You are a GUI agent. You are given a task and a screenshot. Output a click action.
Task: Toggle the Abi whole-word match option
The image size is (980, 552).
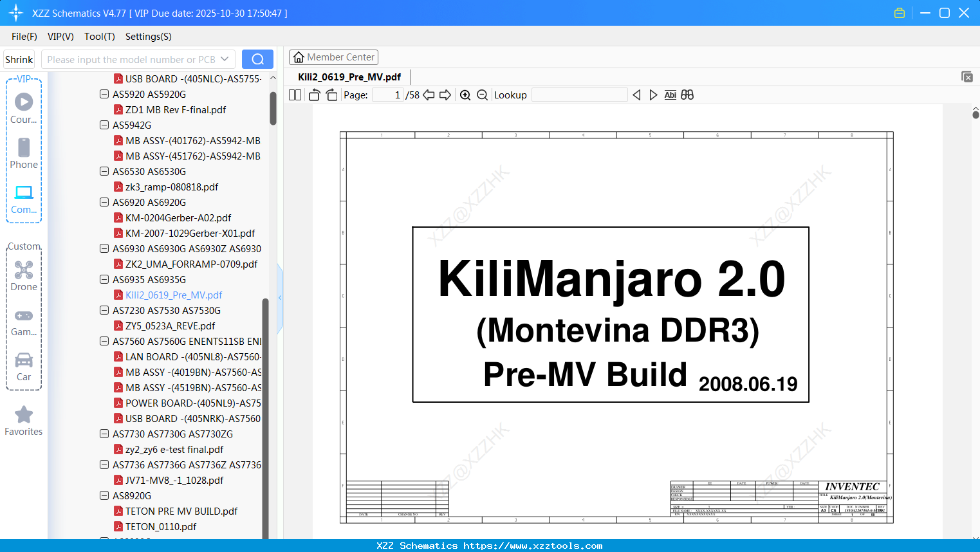click(x=670, y=95)
